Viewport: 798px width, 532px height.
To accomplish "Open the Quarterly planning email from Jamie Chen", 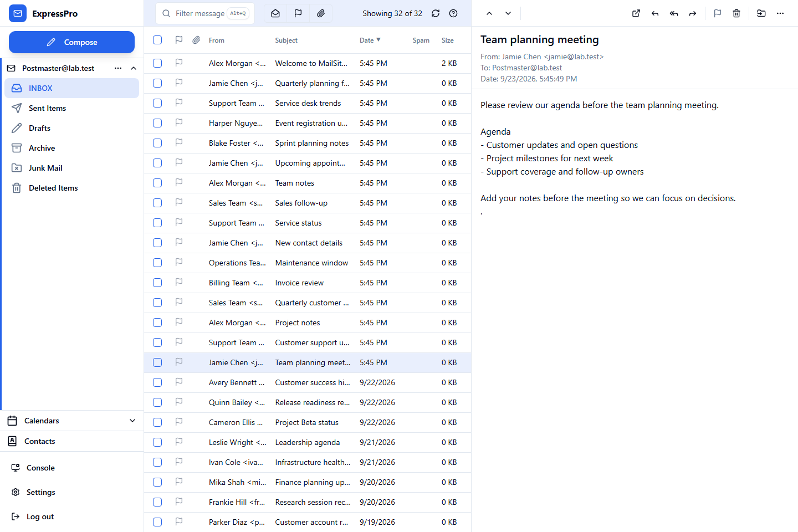I will tap(308, 83).
